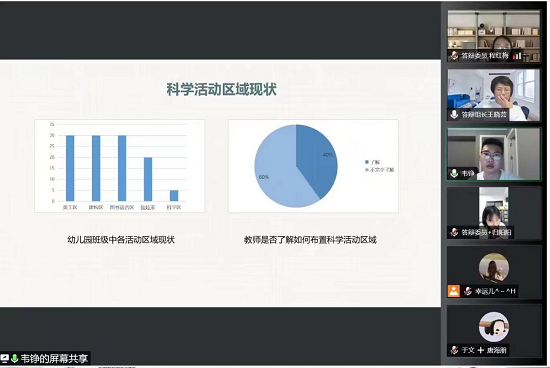Image resolution: width=550 pixels, height=368 pixels.
Task: Select 王晓芸's video tile
Action: (x=494, y=95)
